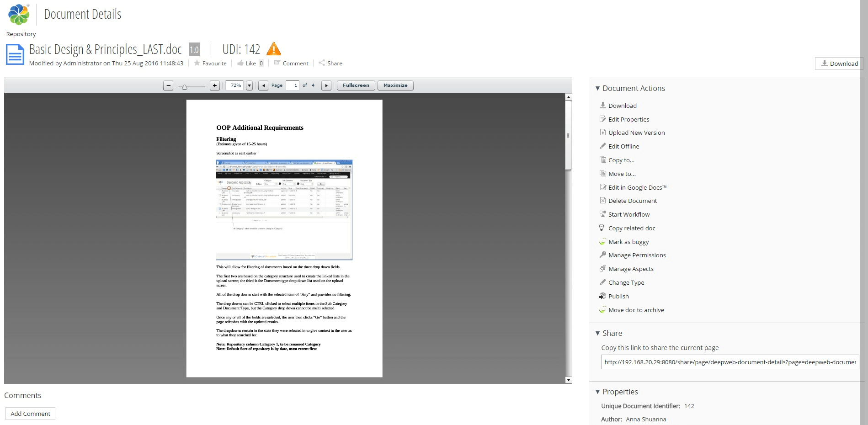Click the zoom slider handle

click(x=184, y=86)
